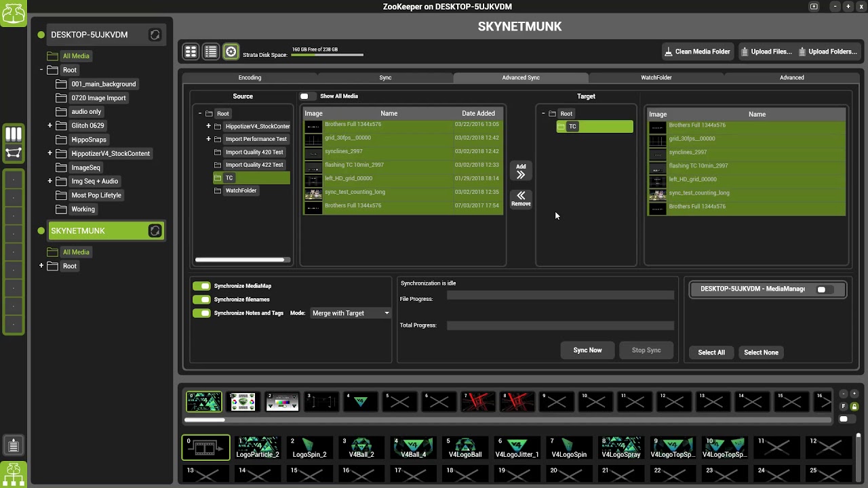The height and width of the screenshot is (488, 868).
Task: Select bank 4 with the green V logo
Action: click(x=361, y=402)
